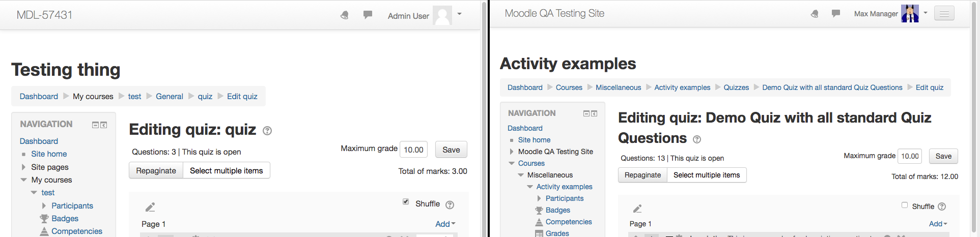The image size is (980, 237).
Task: Click General breadcrumb link
Action: coord(170,96)
